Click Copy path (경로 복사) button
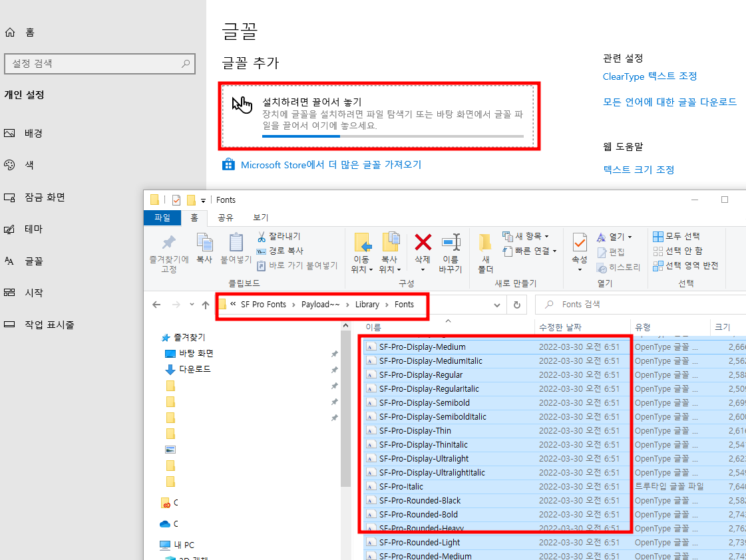 click(280, 251)
